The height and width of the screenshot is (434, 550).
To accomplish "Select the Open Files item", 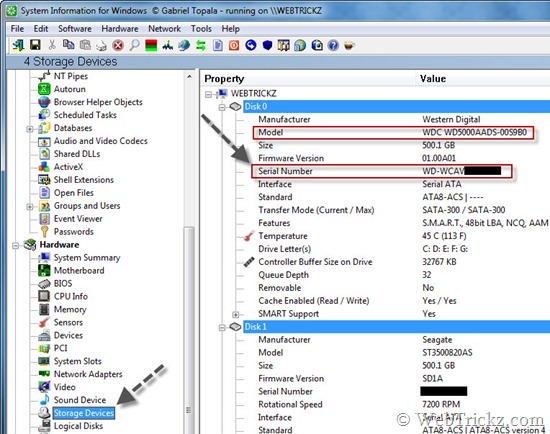I will click(x=74, y=193).
